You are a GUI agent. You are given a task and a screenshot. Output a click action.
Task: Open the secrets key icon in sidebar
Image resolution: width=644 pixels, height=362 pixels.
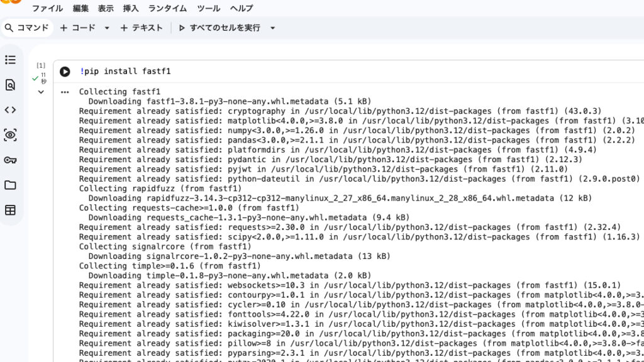10,160
